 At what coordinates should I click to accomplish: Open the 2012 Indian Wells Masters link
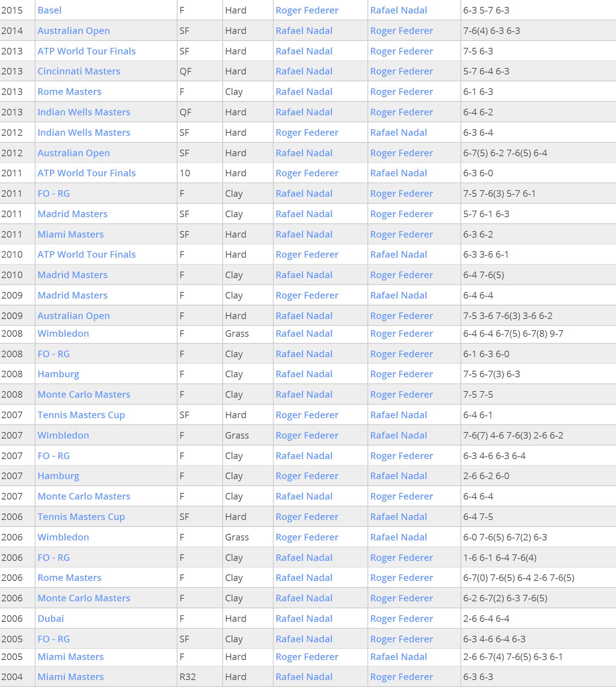point(84,133)
